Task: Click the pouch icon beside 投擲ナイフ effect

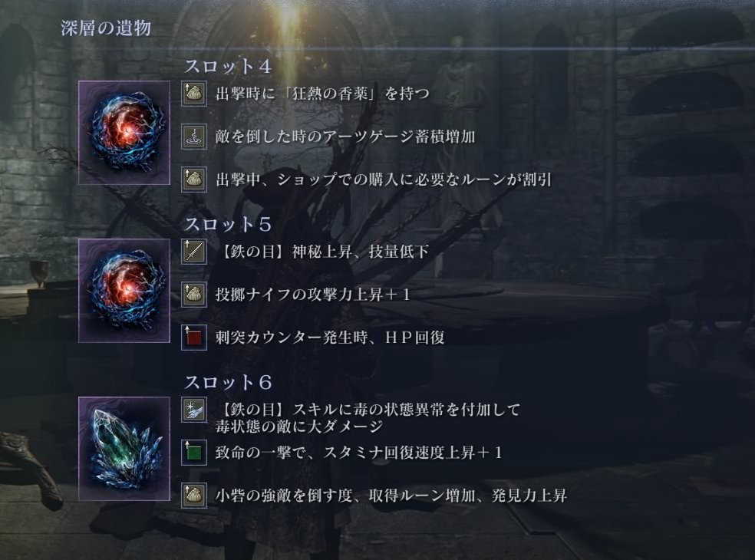Action: (194, 295)
